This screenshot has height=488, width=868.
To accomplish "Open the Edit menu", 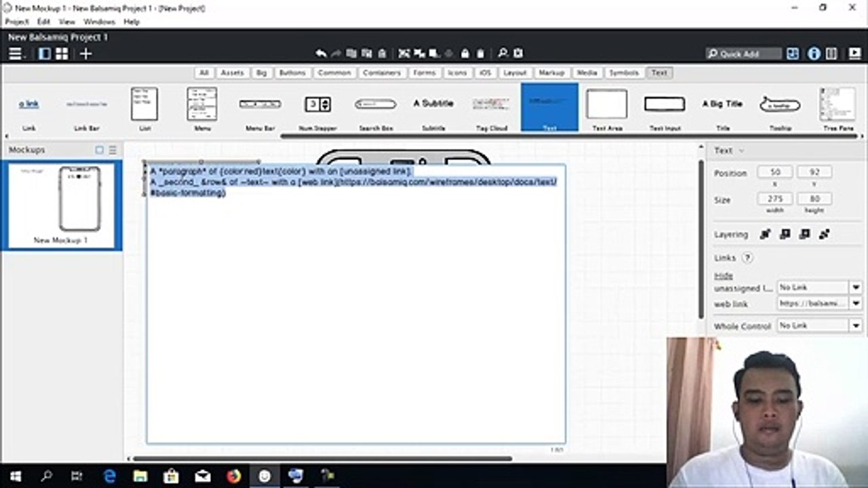I will coord(44,22).
